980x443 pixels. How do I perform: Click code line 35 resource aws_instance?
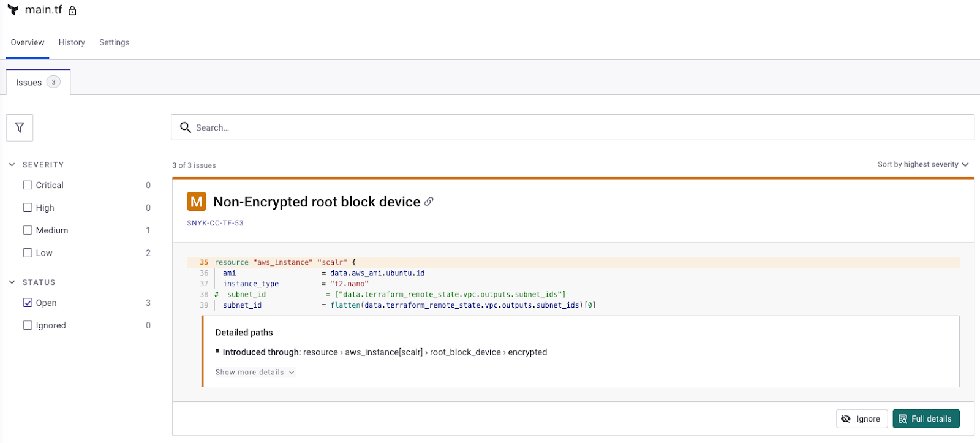[x=573, y=262]
